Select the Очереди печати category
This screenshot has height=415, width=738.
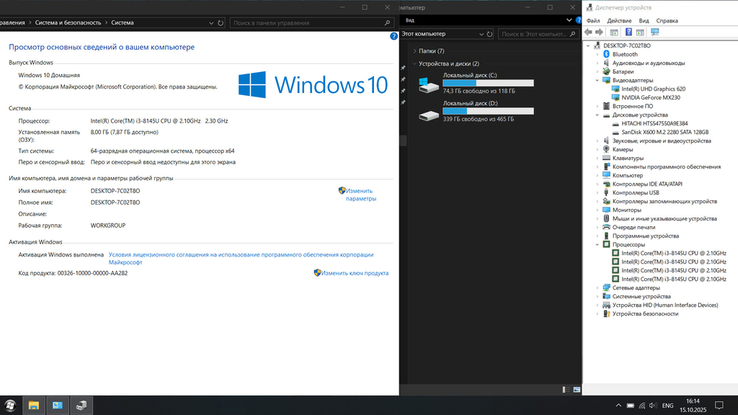[634, 227]
